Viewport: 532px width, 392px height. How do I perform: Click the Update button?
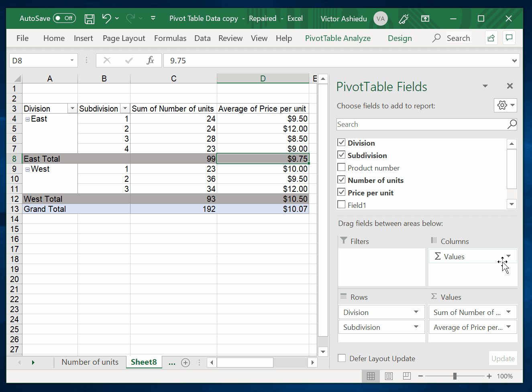[x=503, y=358]
